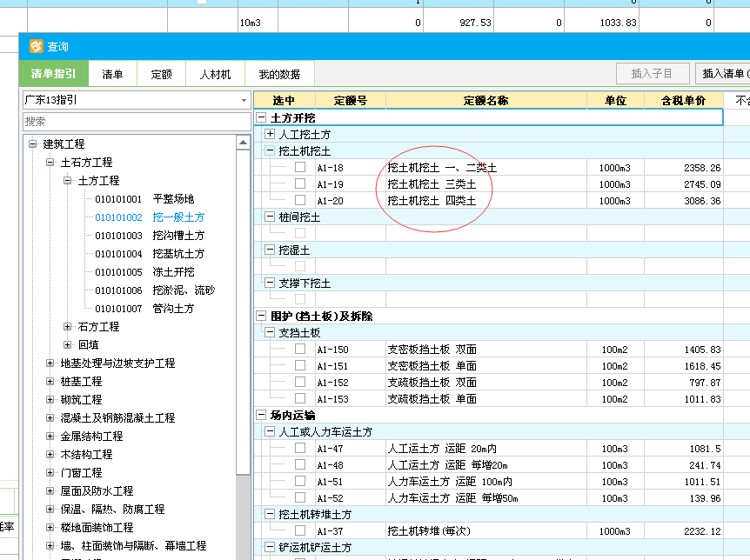This screenshot has height=560, width=750.
Task: Collapse the 支挡土板 group
Action: click(x=270, y=332)
